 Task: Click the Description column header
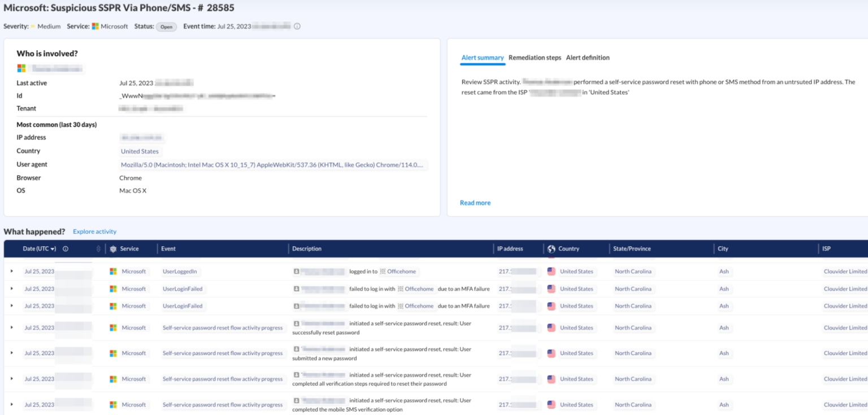[307, 249]
